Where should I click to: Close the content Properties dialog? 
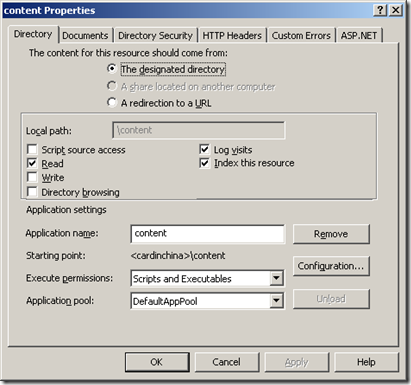pyautogui.click(x=396, y=10)
